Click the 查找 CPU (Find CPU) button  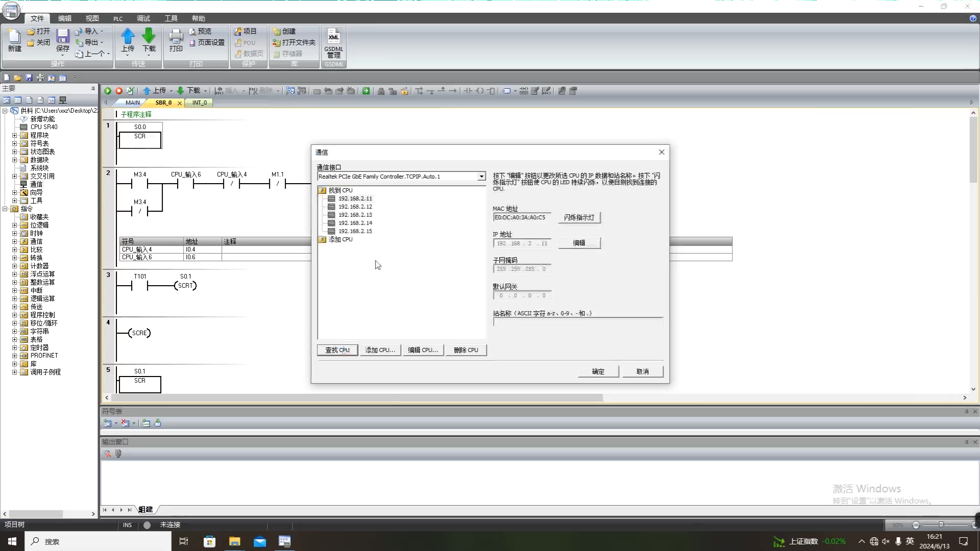pyautogui.click(x=337, y=350)
